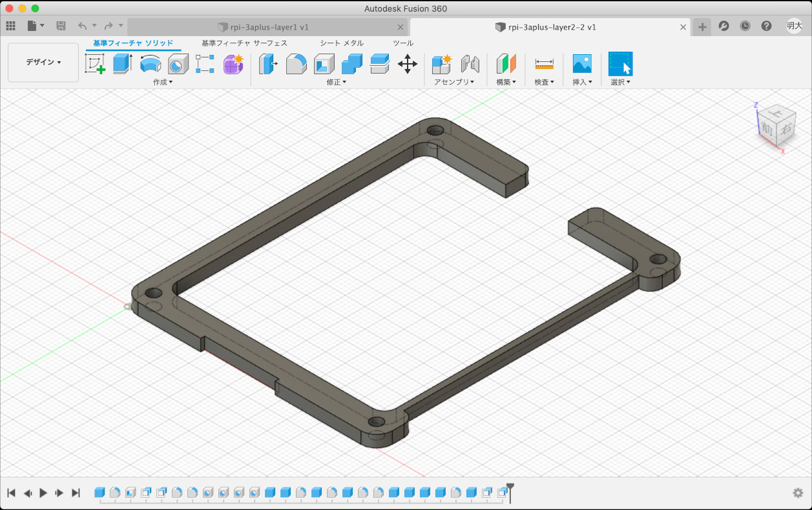Screen dimensions: 812x510
Task: Select the stacked slabs Offset Face tool
Action: click(x=380, y=64)
